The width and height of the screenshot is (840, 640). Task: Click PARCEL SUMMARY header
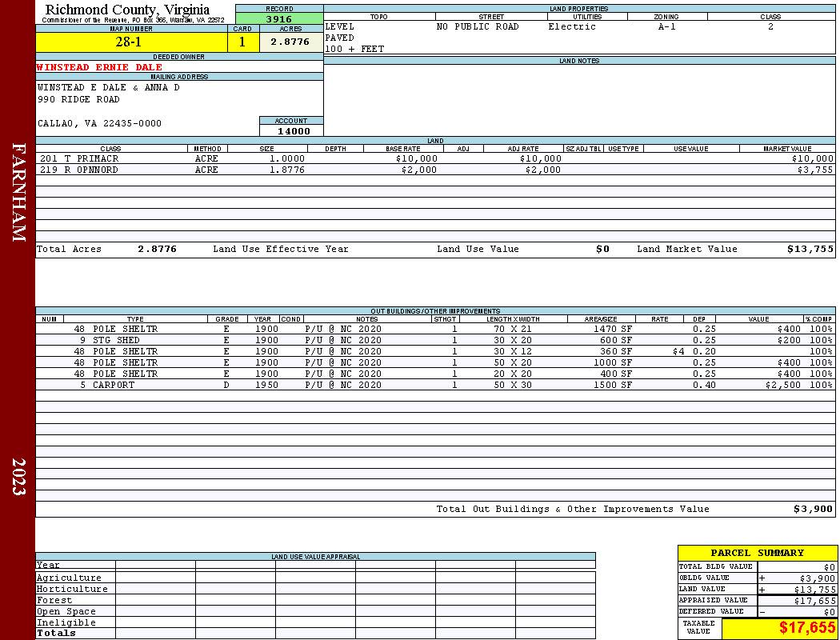pyautogui.click(x=758, y=554)
